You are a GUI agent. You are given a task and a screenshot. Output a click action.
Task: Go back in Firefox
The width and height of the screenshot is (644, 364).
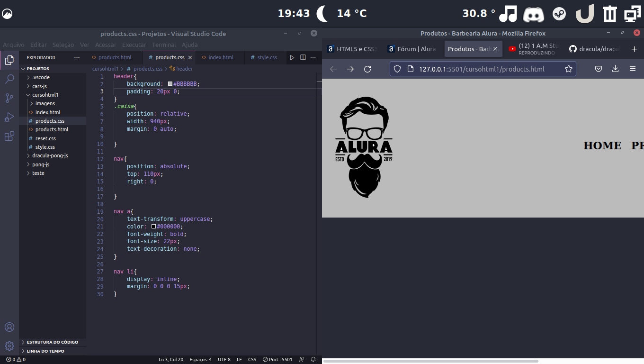(333, 69)
